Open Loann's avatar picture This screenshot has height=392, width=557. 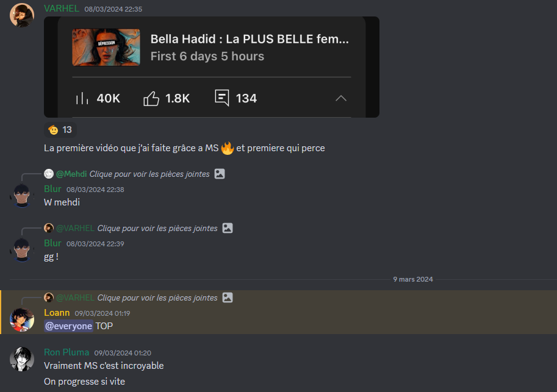click(x=22, y=319)
